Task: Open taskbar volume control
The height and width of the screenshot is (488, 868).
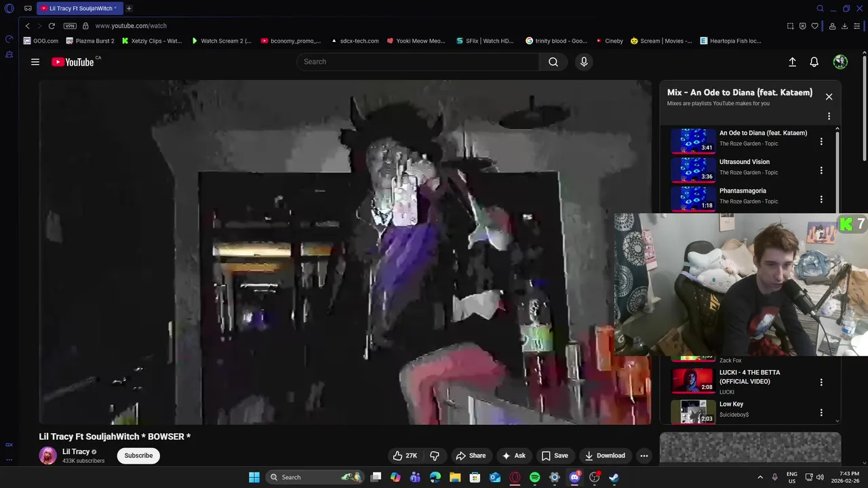Action: pos(820,477)
